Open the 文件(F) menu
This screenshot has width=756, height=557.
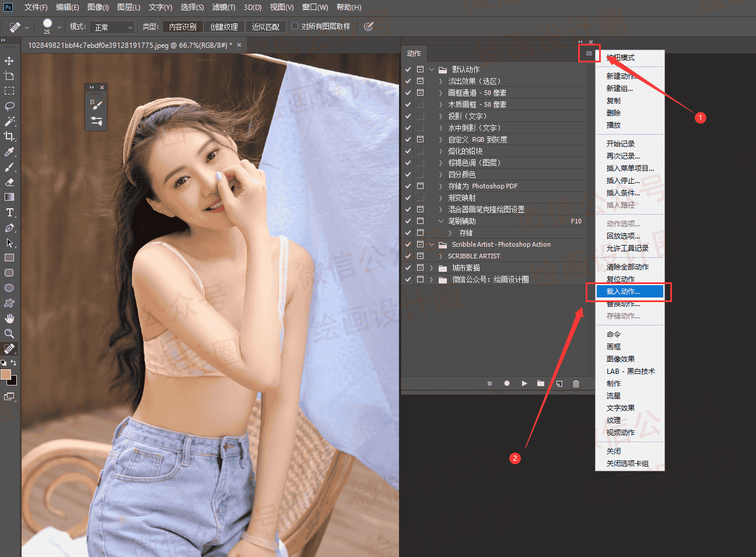(36, 7)
